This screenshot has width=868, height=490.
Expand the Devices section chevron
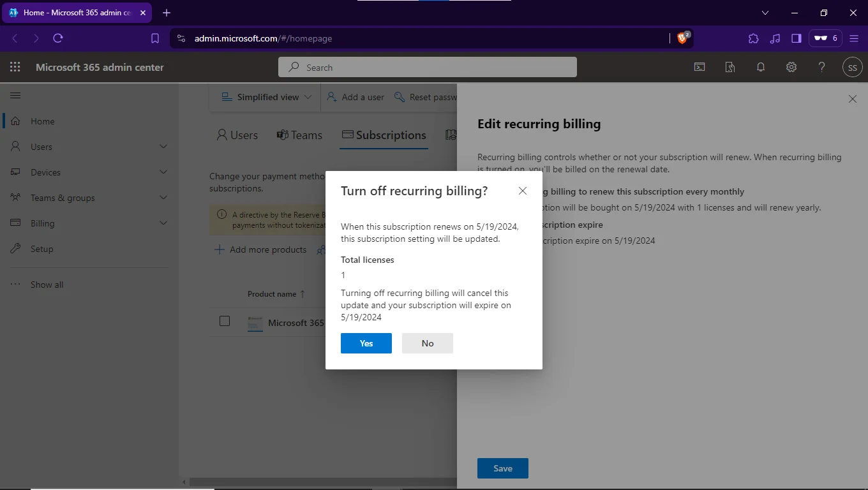163,172
